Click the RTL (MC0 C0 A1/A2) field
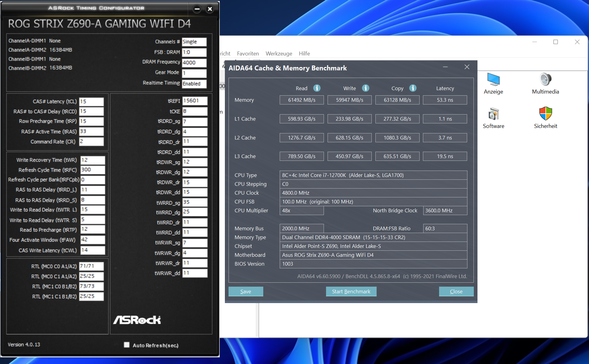Viewport: 589px width, 364px height. coord(91,266)
